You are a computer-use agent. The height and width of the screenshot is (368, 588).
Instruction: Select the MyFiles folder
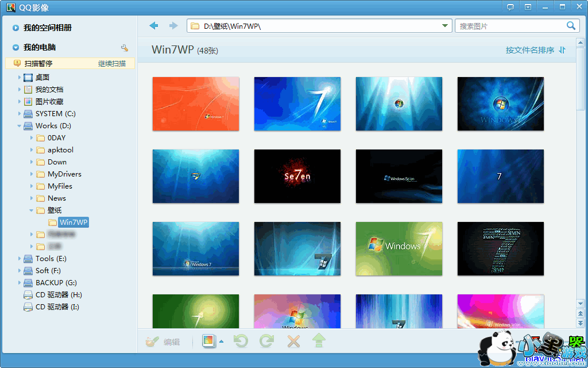pos(60,186)
